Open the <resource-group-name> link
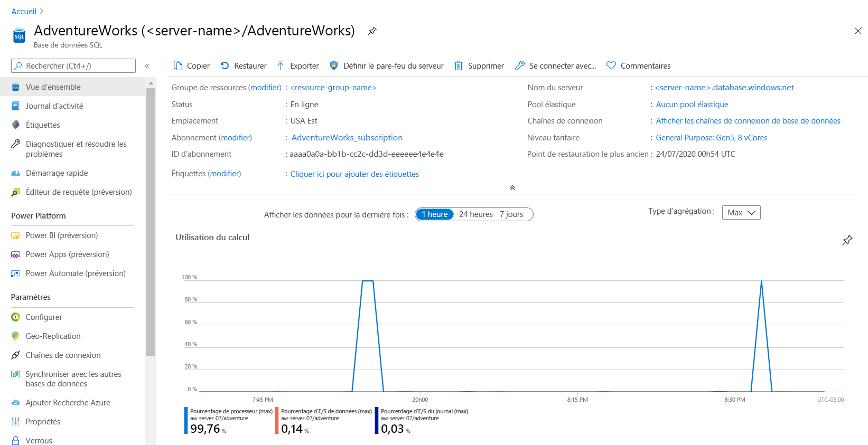 tap(333, 88)
